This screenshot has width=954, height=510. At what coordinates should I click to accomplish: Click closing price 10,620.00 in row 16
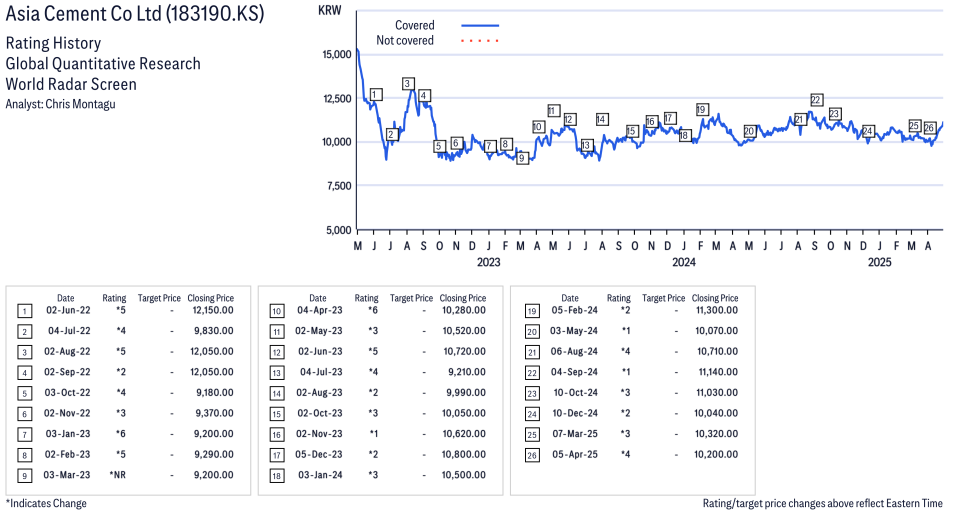click(x=464, y=434)
